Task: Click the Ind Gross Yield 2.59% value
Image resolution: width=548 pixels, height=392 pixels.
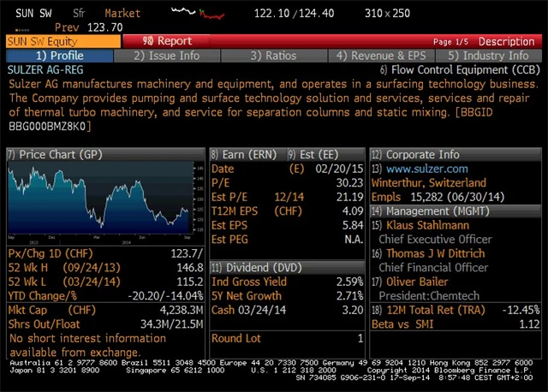Action: tap(349, 282)
